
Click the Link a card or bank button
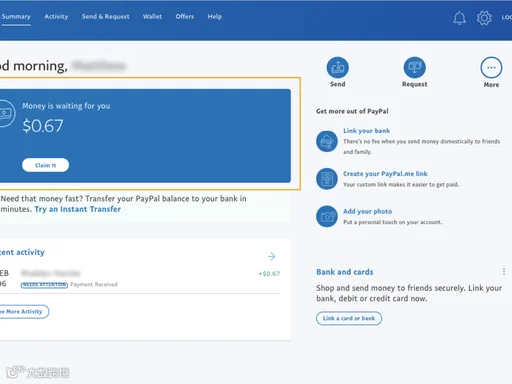point(349,318)
